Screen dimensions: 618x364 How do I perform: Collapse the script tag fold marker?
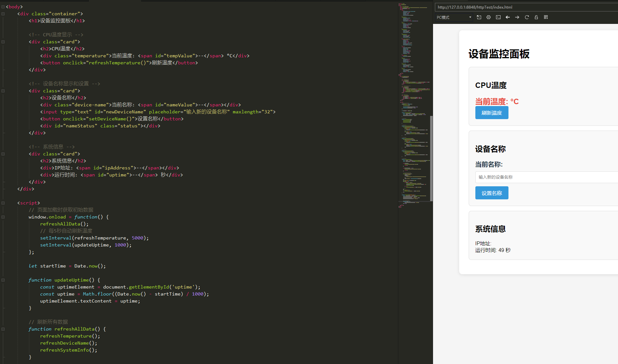pyautogui.click(x=3, y=203)
